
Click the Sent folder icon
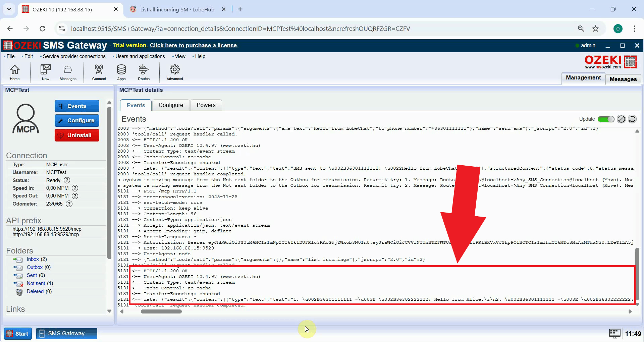pos(18,276)
